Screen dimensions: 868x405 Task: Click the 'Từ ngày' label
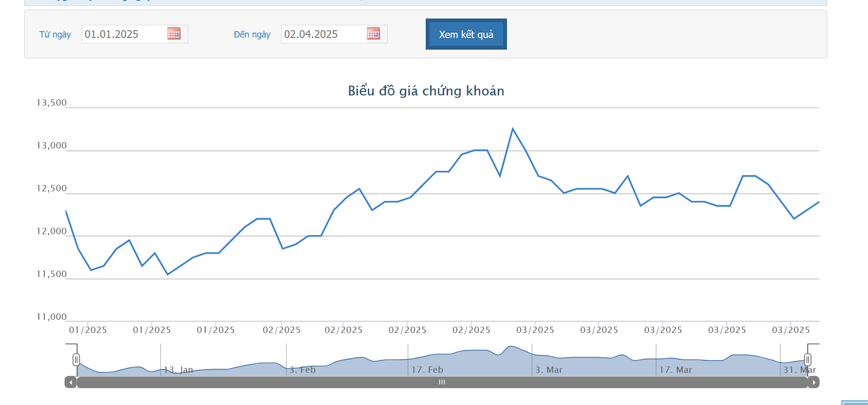click(x=55, y=35)
